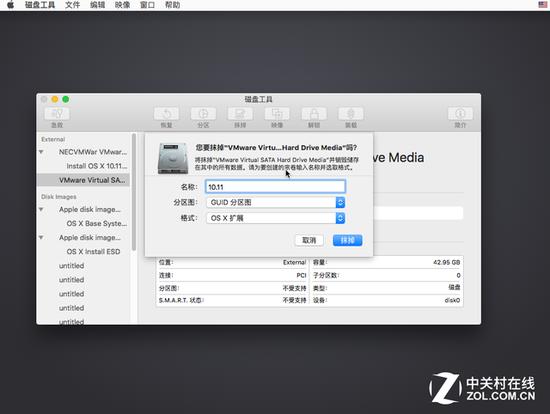Open the 文件 menu

click(x=72, y=5)
